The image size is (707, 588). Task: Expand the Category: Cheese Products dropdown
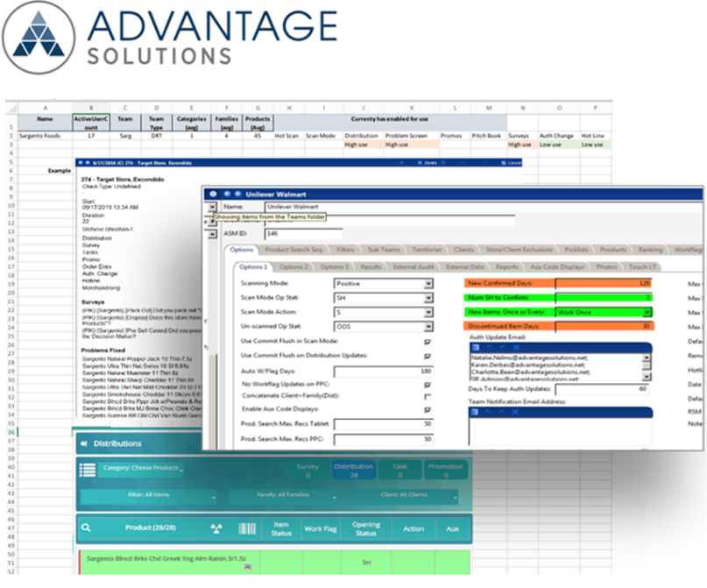[142, 469]
